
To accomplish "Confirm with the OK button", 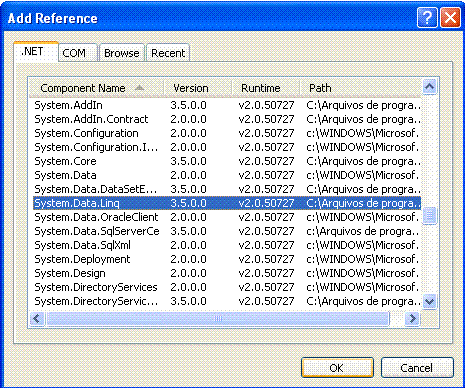I will coord(337,368).
